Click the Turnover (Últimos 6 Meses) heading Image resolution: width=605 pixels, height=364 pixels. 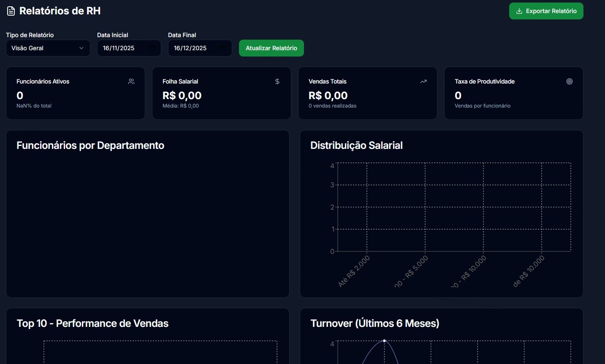pos(375,324)
